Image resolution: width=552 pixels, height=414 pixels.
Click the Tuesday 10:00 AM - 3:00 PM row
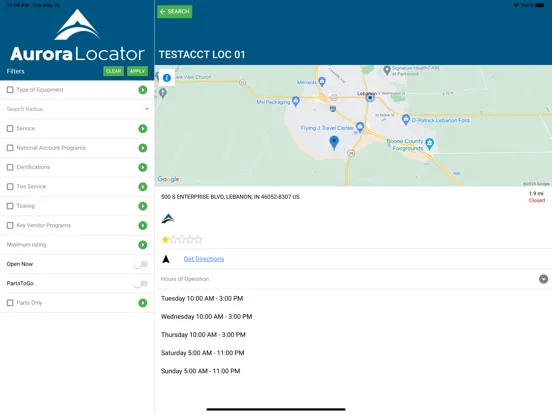[202, 299]
